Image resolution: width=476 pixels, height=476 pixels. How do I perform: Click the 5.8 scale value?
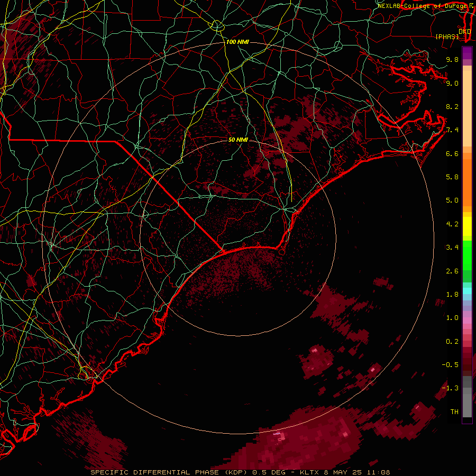pyautogui.click(x=452, y=177)
